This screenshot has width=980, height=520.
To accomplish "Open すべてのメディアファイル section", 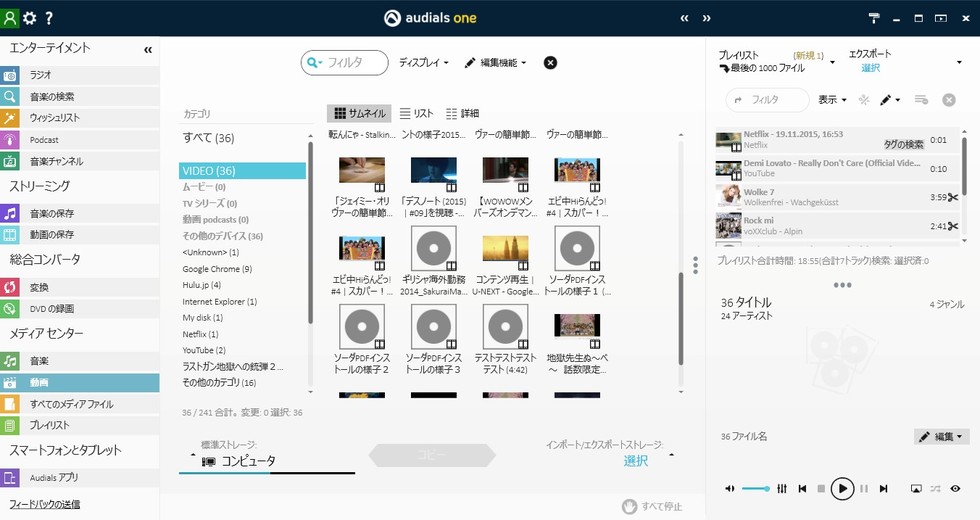I will click(79, 404).
